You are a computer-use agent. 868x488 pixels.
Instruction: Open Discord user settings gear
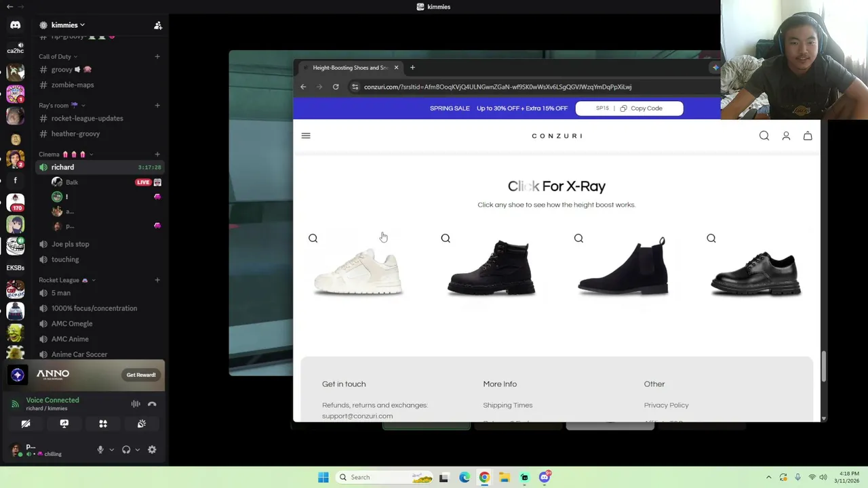[152, 449]
